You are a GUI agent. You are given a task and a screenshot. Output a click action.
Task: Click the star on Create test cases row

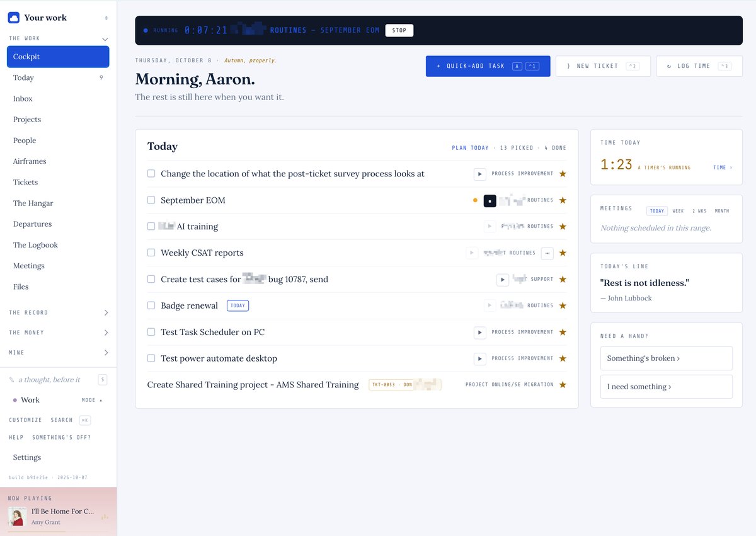coord(563,279)
